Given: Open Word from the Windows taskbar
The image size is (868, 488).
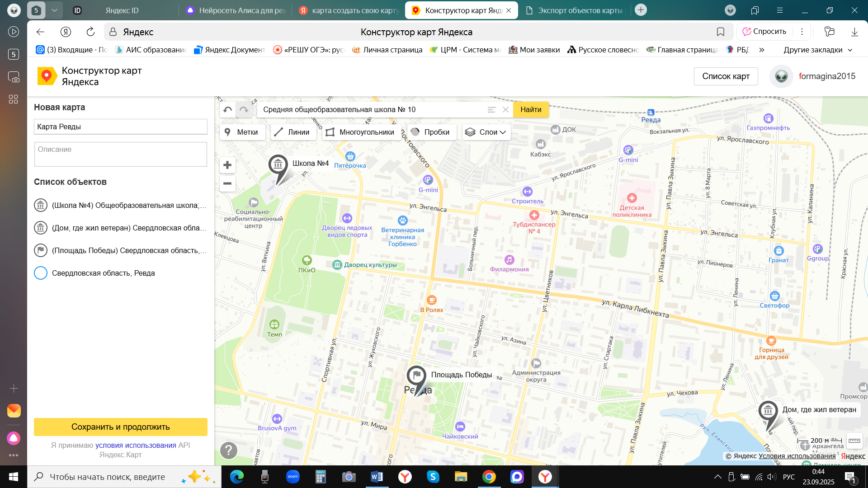Looking at the screenshot, I should [377, 477].
